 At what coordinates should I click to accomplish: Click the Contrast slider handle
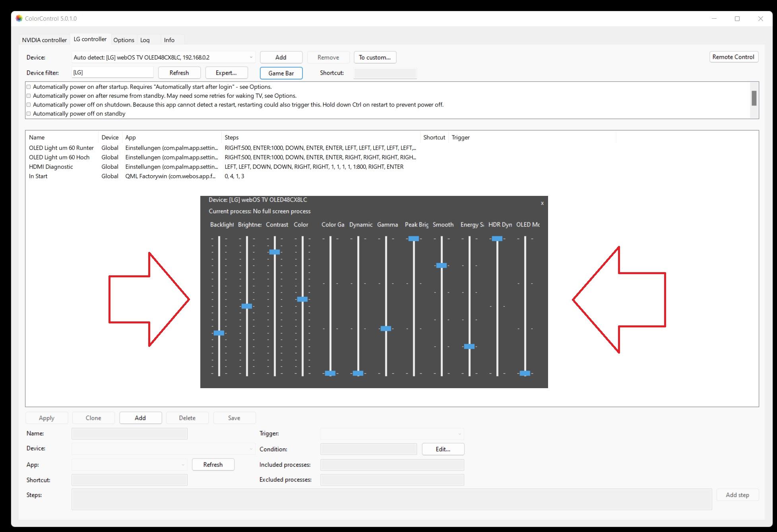click(275, 252)
